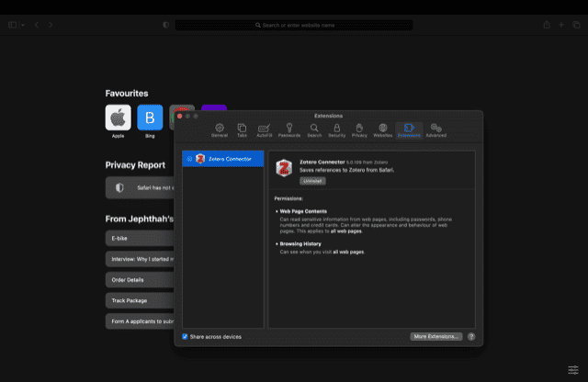
Task: Select the Passwords preferences icon
Action: tap(288, 129)
